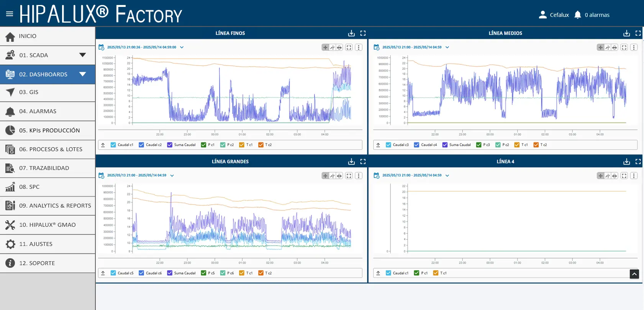The height and width of the screenshot is (310, 644).
Task: Click the 2025/05/13 date range text in LÍNEA GRANDES
Action: pos(137,175)
